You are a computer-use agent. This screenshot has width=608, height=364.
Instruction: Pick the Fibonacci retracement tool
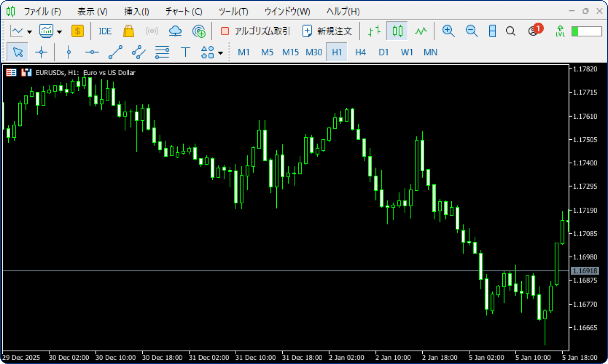(x=162, y=52)
